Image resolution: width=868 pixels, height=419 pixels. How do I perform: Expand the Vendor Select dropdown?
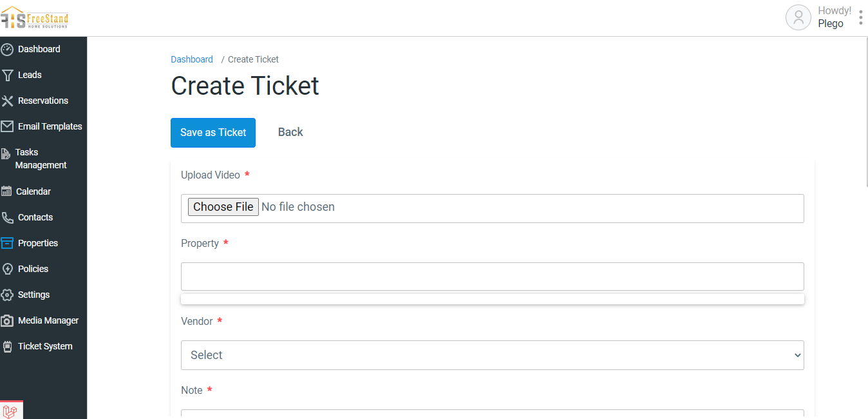[493, 355]
